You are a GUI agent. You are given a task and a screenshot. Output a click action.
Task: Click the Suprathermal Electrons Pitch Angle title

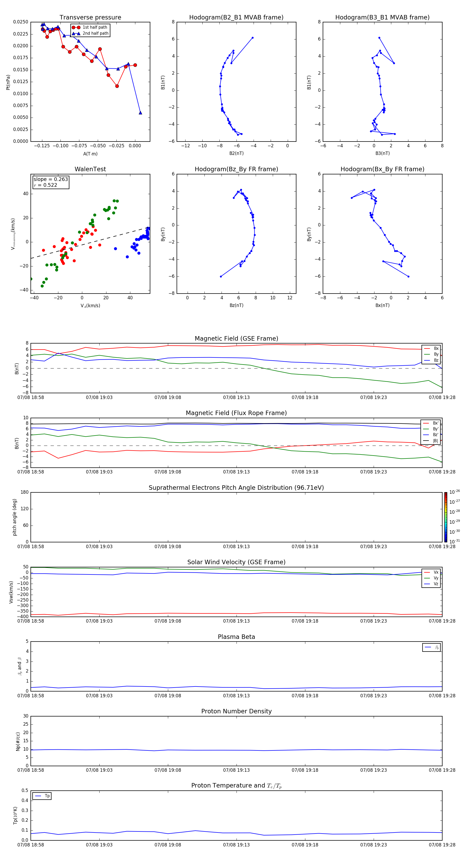point(236,488)
